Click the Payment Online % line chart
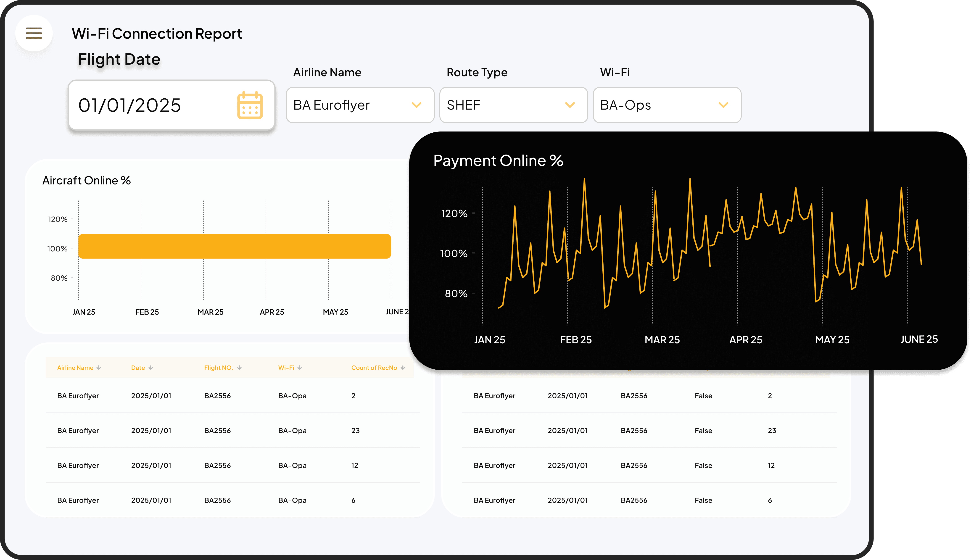Screen dimensions: 971x560 click(x=692, y=250)
